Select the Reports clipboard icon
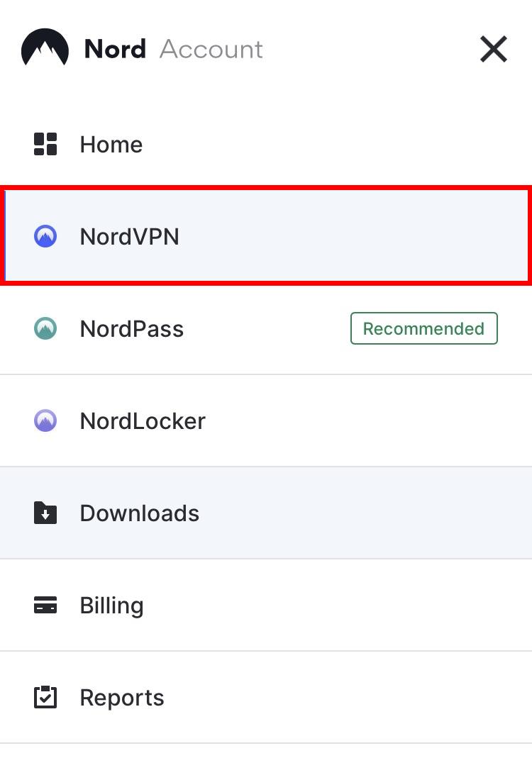The height and width of the screenshot is (758, 532). (45, 697)
